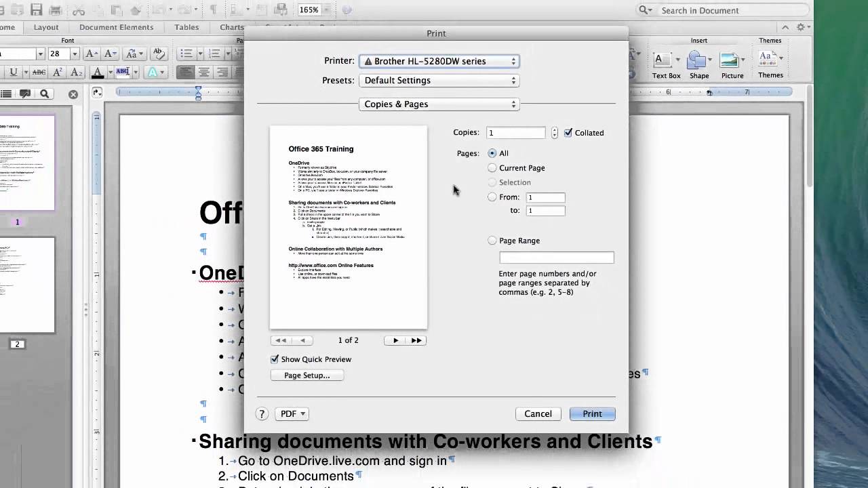Select the Current Page radio button
Image resolution: width=868 pixels, height=488 pixels.
[492, 168]
